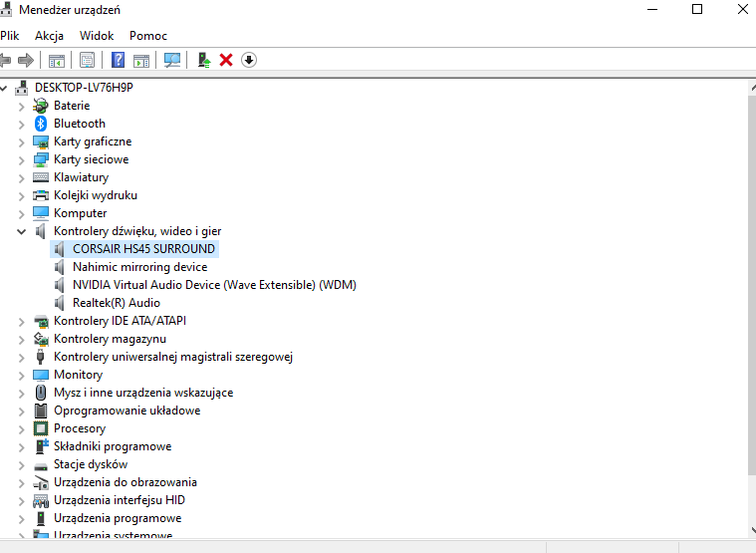Click the disable device down-arrow icon

click(x=249, y=60)
